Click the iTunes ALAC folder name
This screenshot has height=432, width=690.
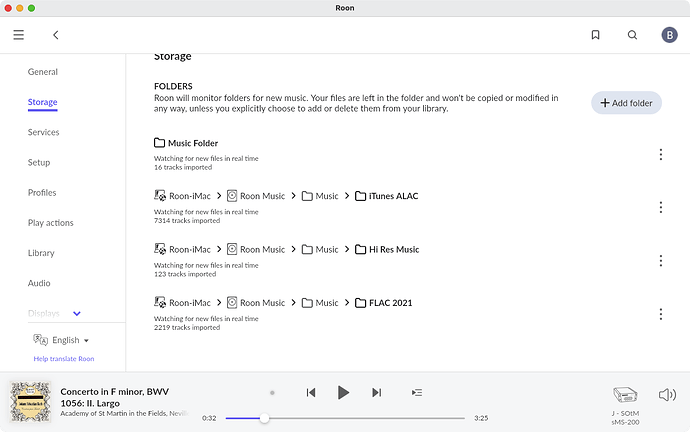(x=393, y=196)
